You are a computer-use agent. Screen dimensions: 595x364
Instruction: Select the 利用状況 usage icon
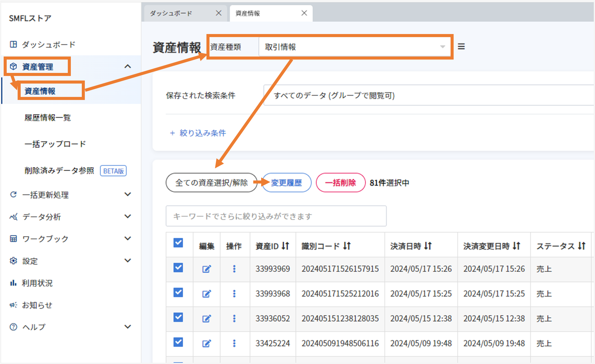coord(13,283)
